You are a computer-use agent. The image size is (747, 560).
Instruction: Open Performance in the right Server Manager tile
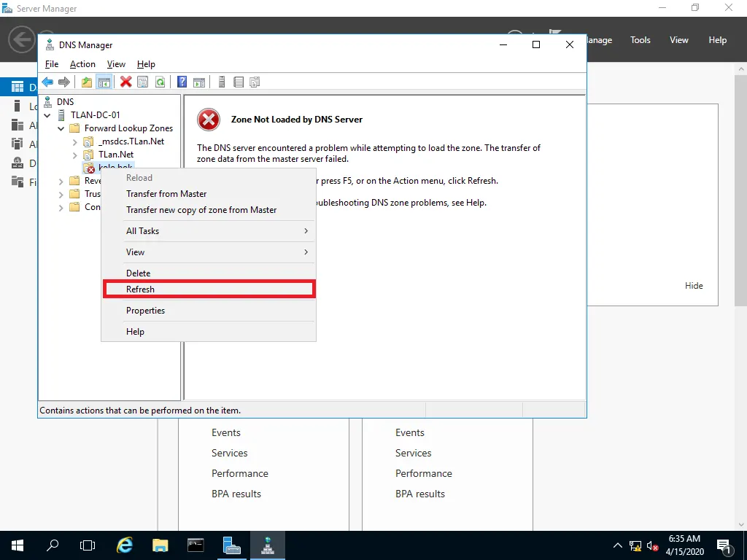(424, 473)
